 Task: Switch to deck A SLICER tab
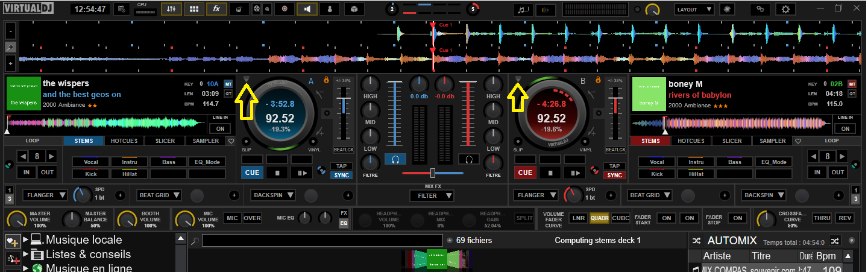pos(165,141)
